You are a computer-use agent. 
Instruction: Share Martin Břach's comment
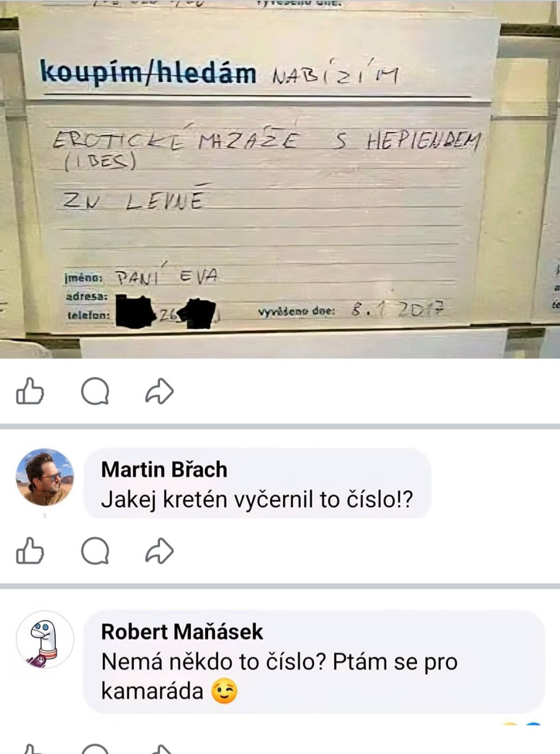tap(159, 550)
